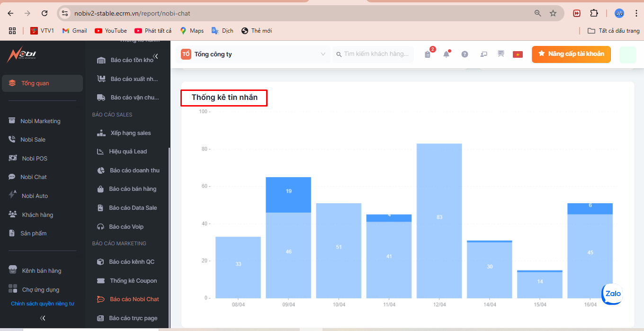Bookmark this page with star icon

coord(553,13)
